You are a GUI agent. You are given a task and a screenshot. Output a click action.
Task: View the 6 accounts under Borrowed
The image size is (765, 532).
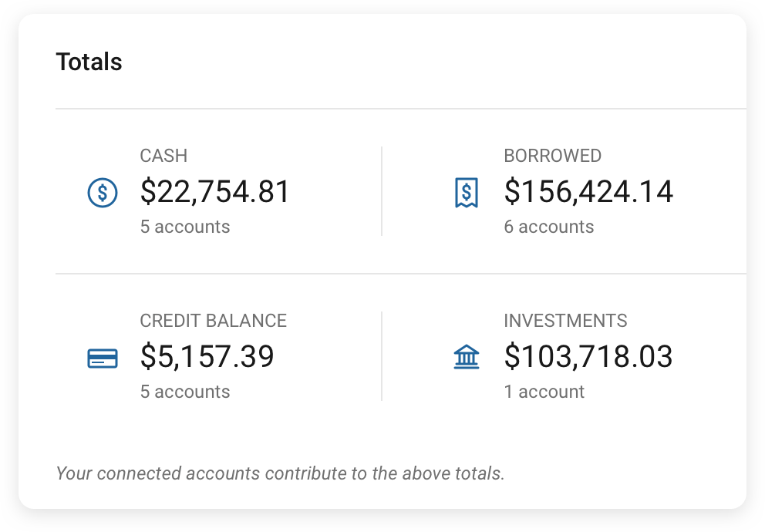pyautogui.click(x=549, y=227)
